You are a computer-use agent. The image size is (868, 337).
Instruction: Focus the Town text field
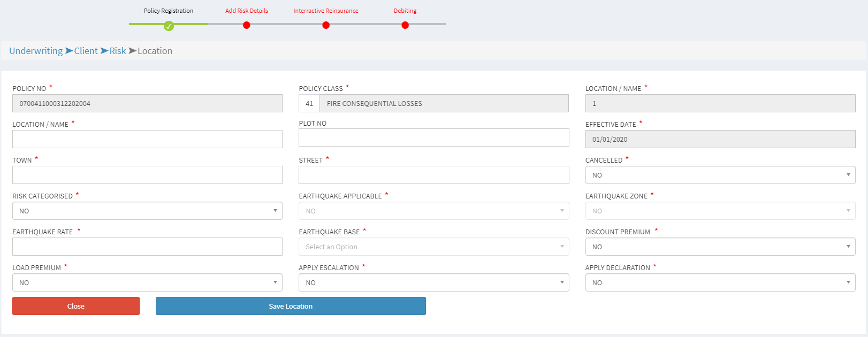point(147,175)
